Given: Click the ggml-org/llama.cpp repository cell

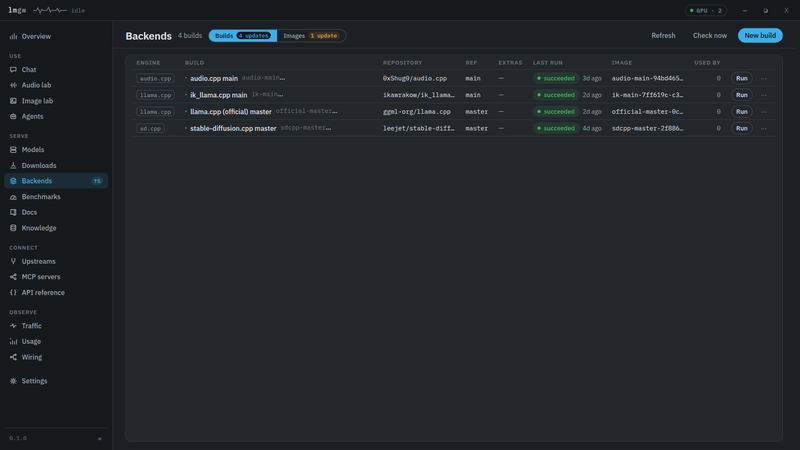Looking at the screenshot, I should (x=417, y=112).
